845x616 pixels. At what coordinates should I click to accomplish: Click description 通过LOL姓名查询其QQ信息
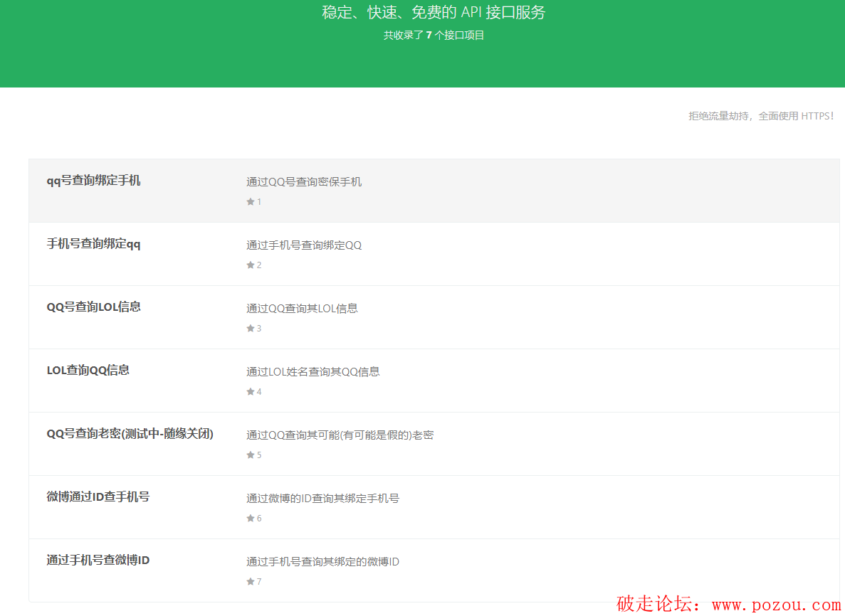click(x=313, y=372)
